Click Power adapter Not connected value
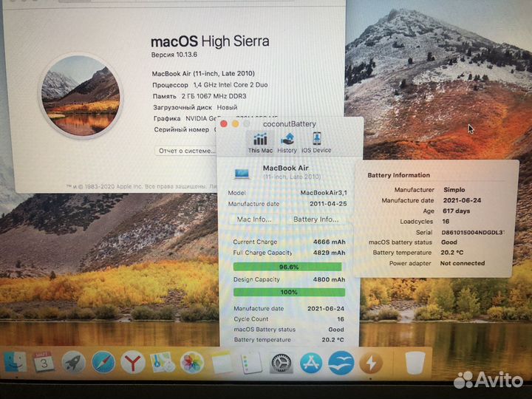Screen dimensions: 532x399 click(462, 263)
